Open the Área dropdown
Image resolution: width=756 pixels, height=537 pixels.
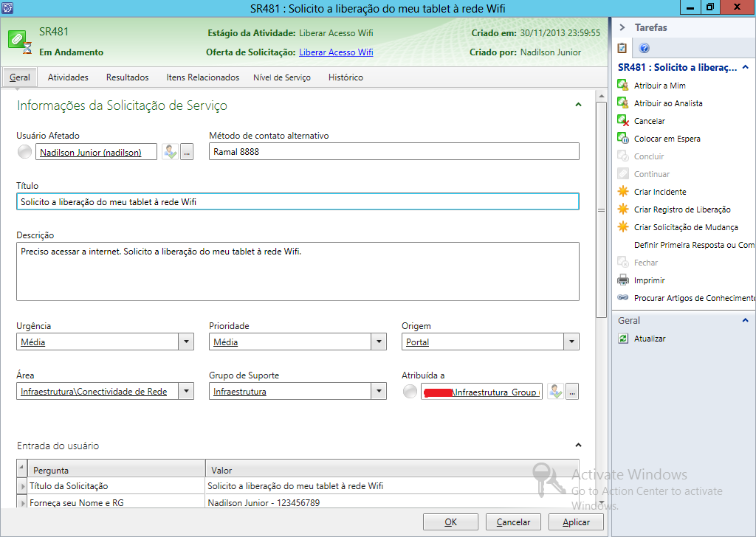186,391
